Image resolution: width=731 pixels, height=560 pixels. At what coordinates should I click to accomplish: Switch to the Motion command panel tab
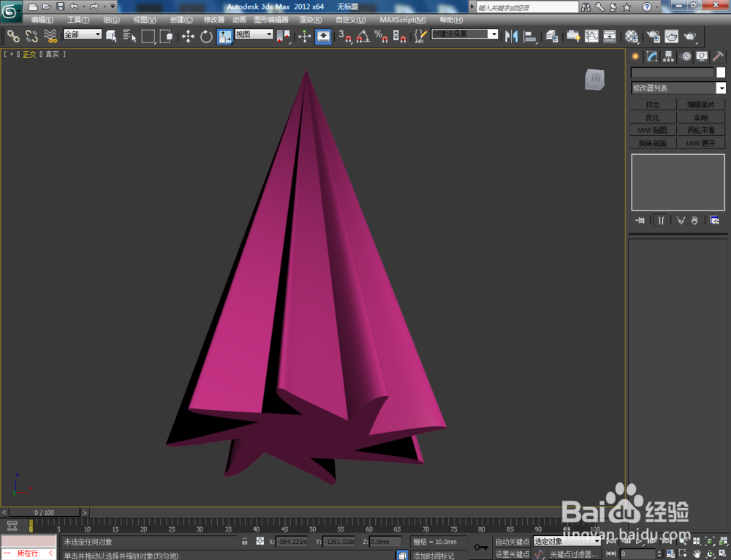pos(686,56)
